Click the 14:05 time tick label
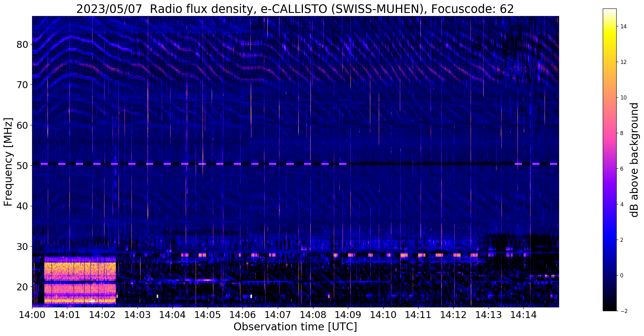Viewport: 644px width, 336px height. 208,315
